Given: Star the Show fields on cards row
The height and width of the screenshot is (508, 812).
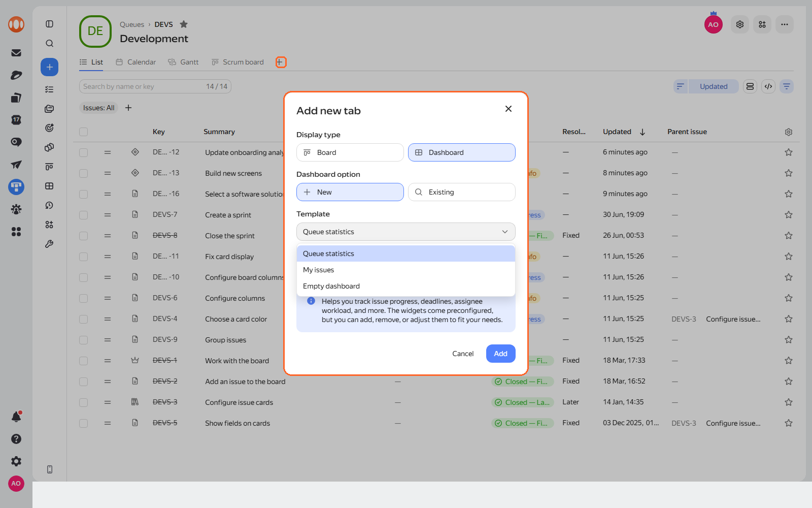Looking at the screenshot, I should coord(789,423).
